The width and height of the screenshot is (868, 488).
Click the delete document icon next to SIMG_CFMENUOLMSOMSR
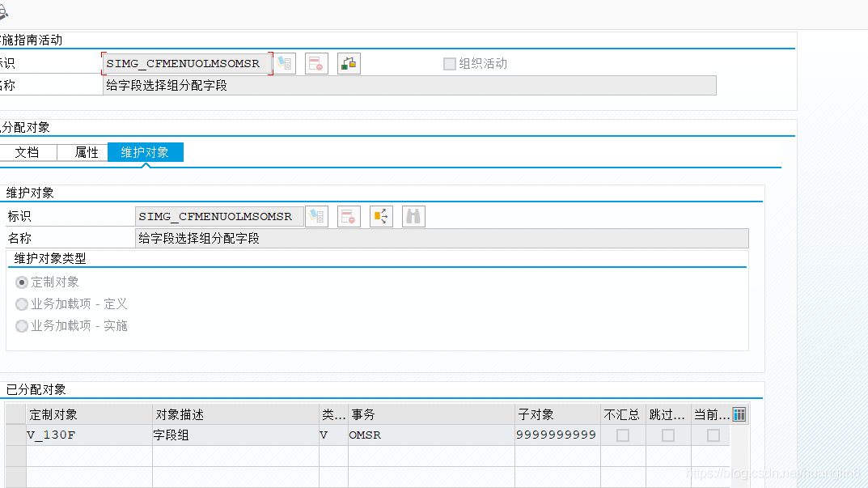coord(316,63)
